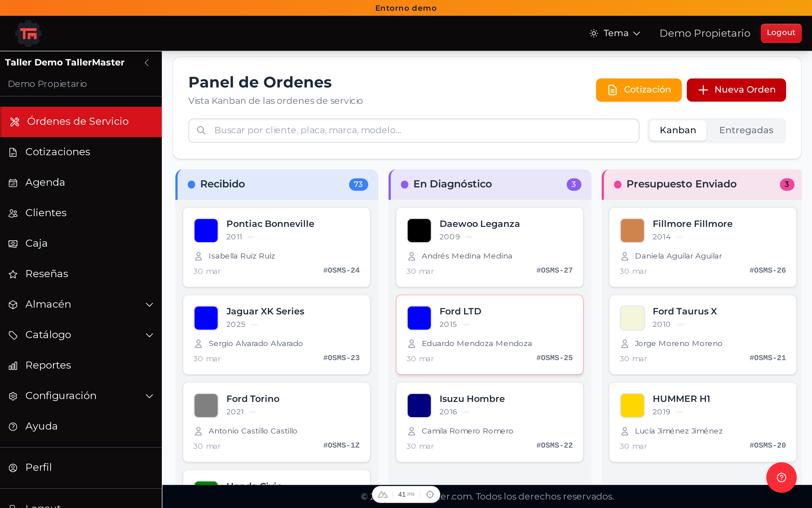Click the gray swatch on Ford Torino
The height and width of the screenshot is (508, 812).
[206, 406]
